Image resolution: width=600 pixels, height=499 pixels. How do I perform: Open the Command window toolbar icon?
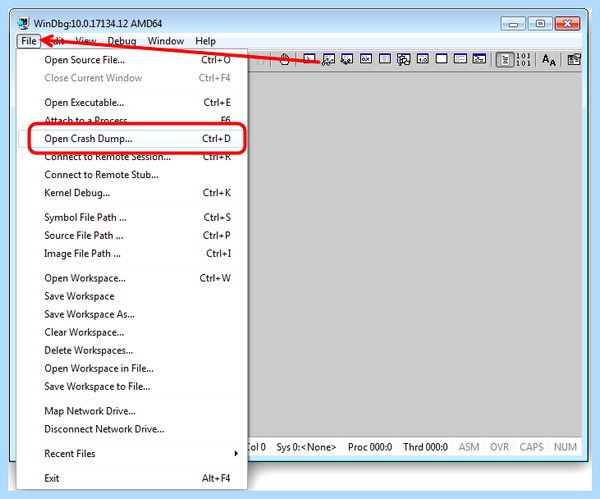[x=309, y=59]
